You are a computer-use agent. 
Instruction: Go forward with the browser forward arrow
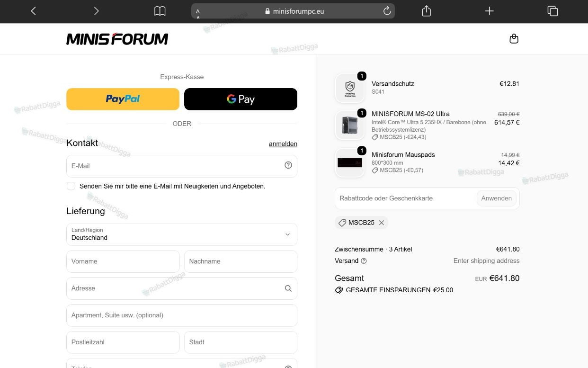click(x=96, y=11)
